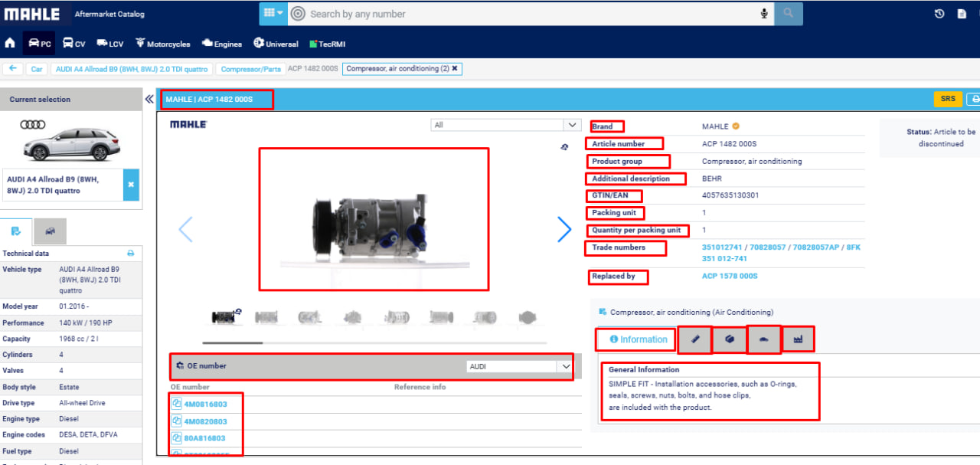Print the article page

(973, 99)
